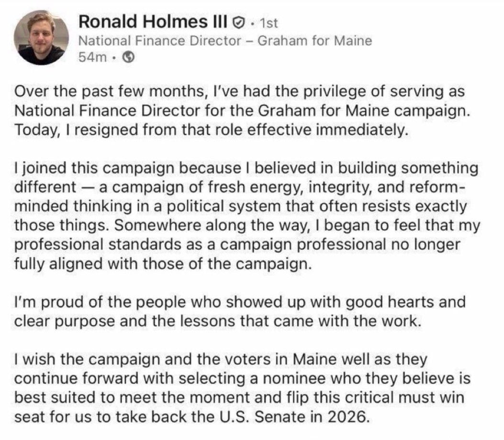The height and width of the screenshot is (440, 504).
Task: Click the line starting "continue forward with selecting a nominee"
Action: pos(243,378)
